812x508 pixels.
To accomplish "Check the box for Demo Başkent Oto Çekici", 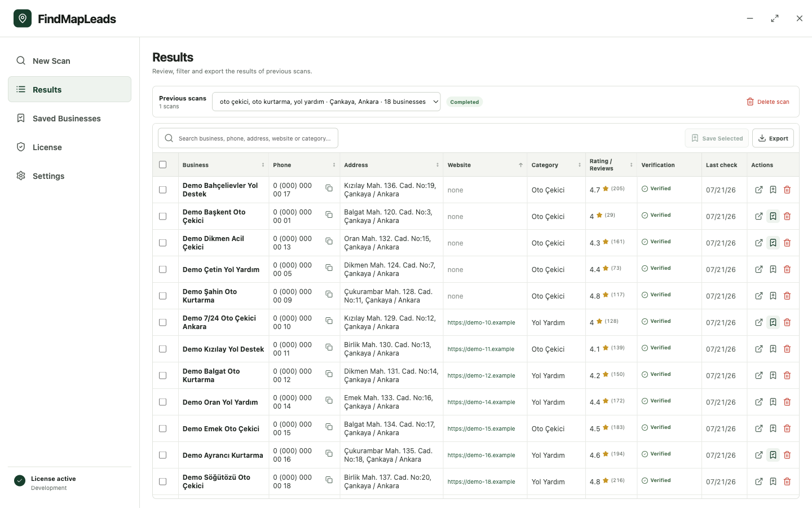I will 163,216.
